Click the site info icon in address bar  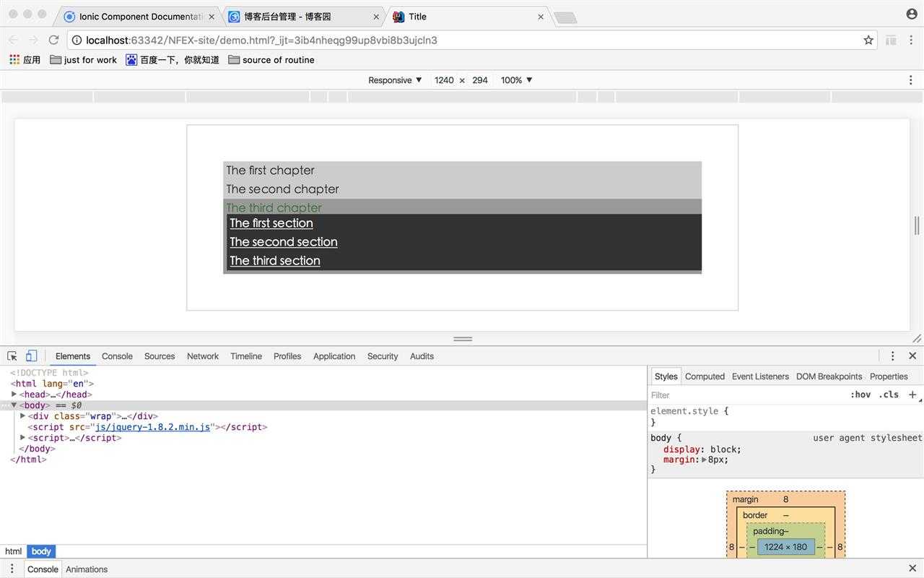coord(77,40)
